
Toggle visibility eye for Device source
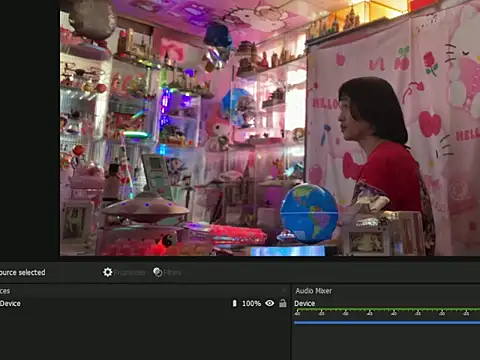[x=269, y=303]
